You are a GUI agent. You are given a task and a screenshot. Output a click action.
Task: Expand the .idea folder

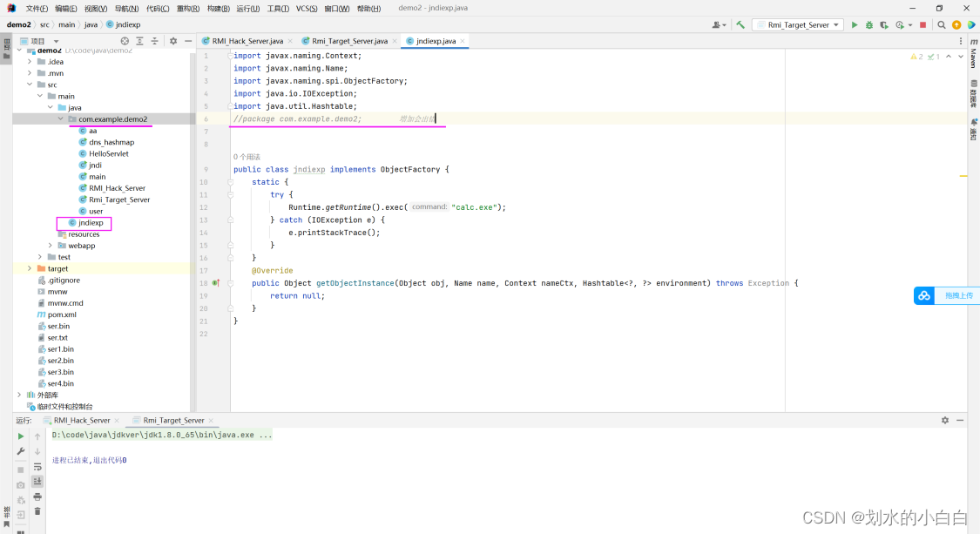(x=30, y=62)
